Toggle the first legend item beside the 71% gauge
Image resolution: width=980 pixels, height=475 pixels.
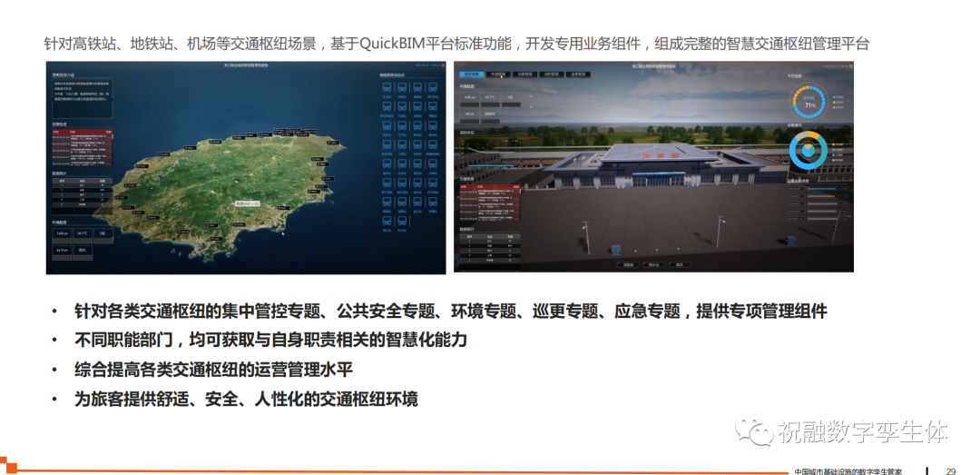(x=833, y=96)
